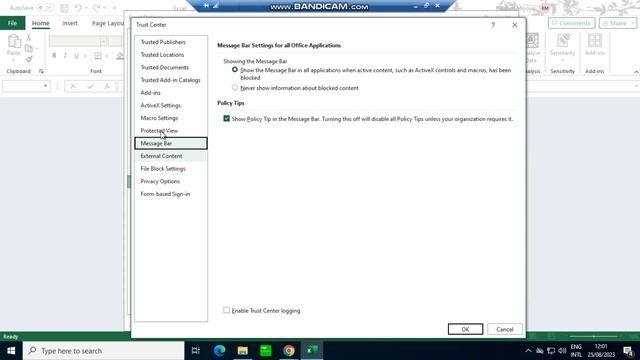Uncheck Show Policy Tip in Message Bar
This screenshot has height=360, width=640.
pyautogui.click(x=227, y=118)
